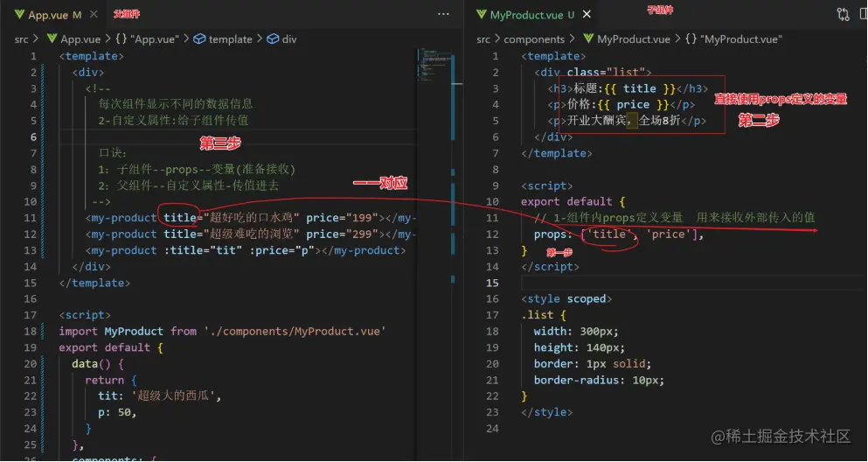Click "export default {" in App.vue
868x462 pixels.
click(111, 347)
